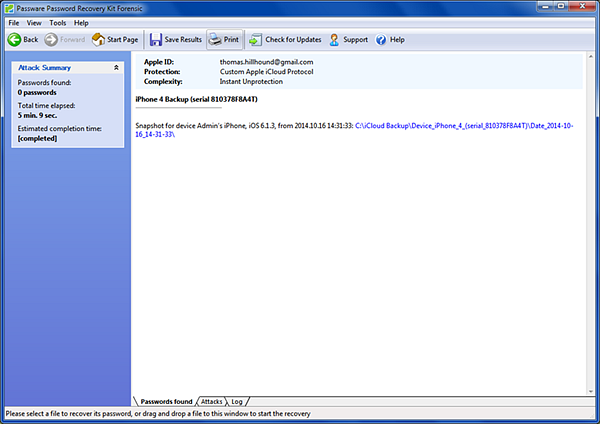Open the Help menu
This screenshot has height=424, width=600.
[x=81, y=23]
